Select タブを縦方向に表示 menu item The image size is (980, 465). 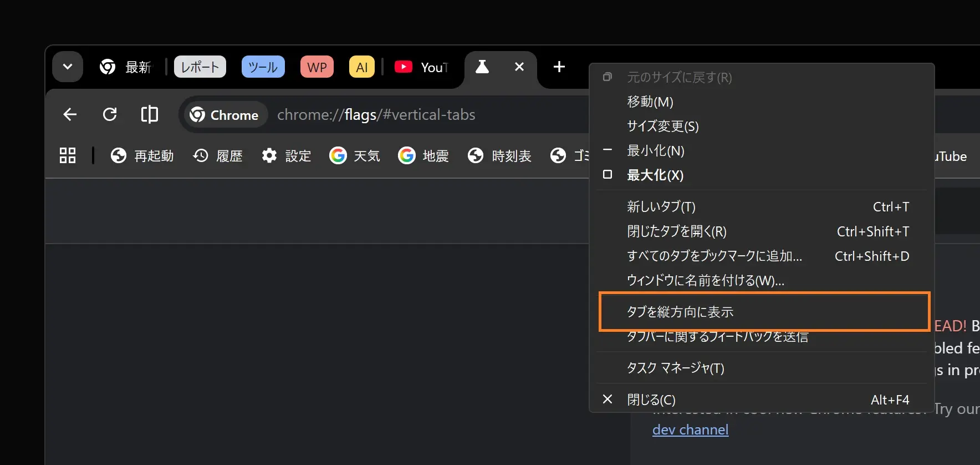pyautogui.click(x=680, y=312)
